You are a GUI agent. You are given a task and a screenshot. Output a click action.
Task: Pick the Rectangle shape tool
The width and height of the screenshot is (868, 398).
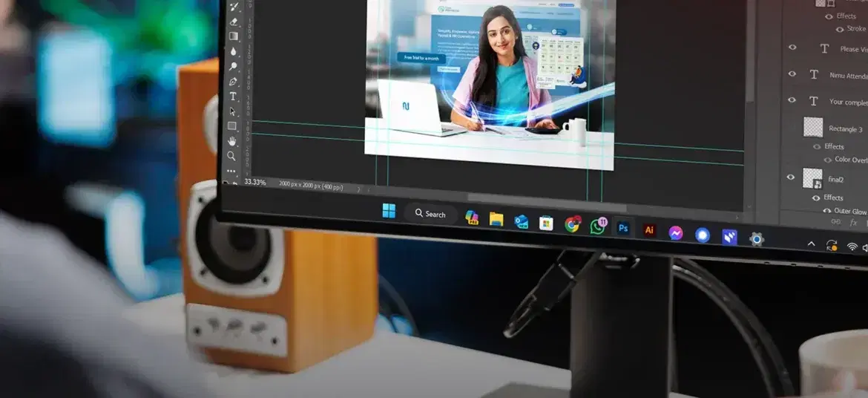pyautogui.click(x=232, y=126)
